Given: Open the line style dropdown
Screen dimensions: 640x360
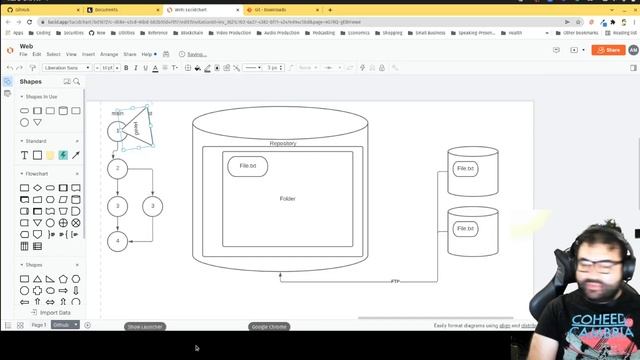Looking at the screenshot, I should click(x=252, y=68).
